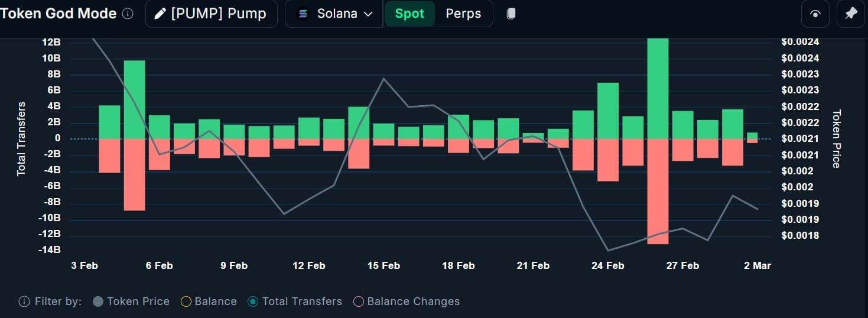Click the copy icon next to Perps
This screenshot has height=318, width=868.
511,14
